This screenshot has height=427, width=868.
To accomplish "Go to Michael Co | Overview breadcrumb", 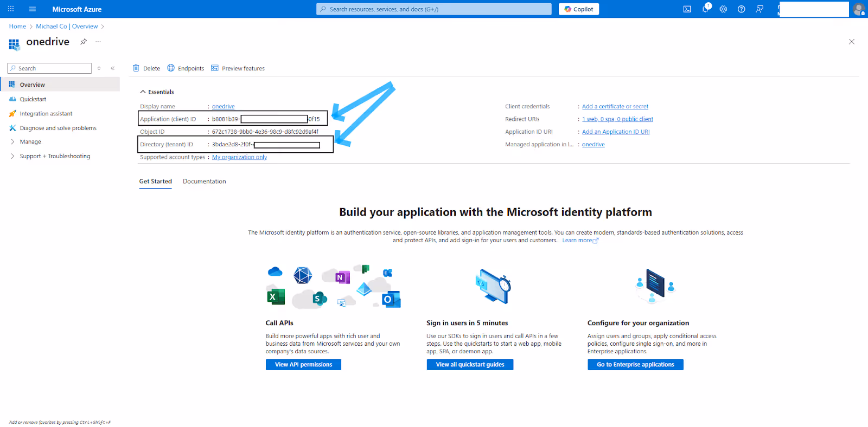I will coord(67,27).
